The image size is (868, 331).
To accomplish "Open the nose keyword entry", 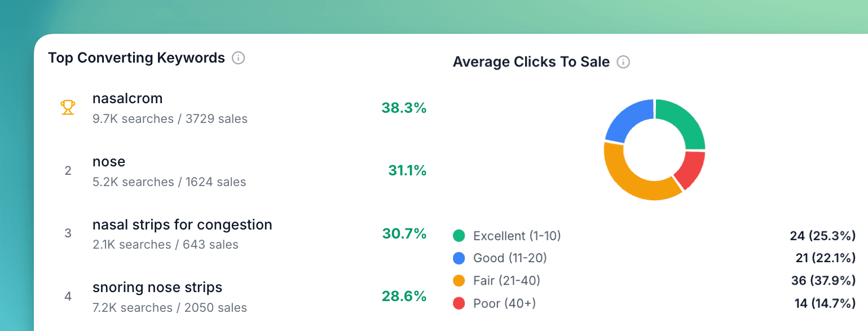I will [x=109, y=162].
